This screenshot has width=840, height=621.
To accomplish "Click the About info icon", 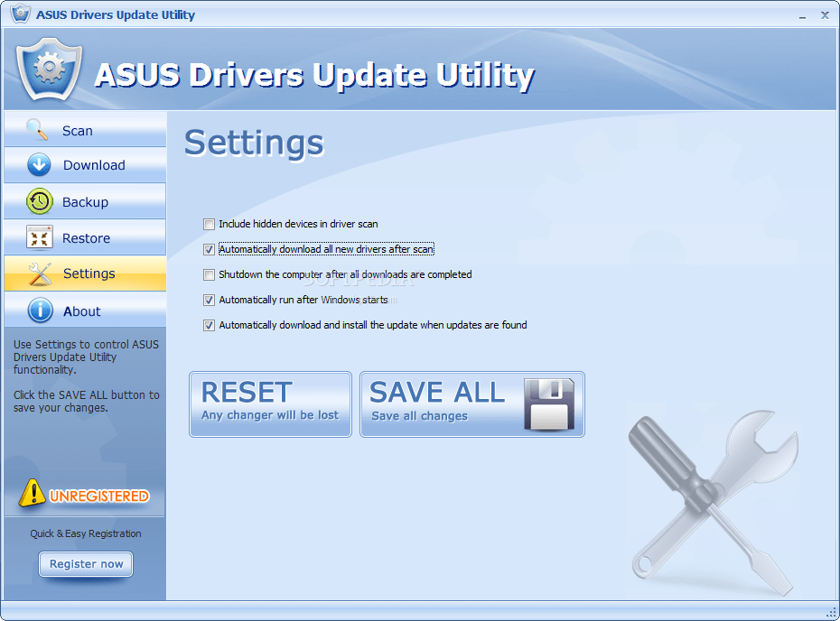I will (38, 309).
